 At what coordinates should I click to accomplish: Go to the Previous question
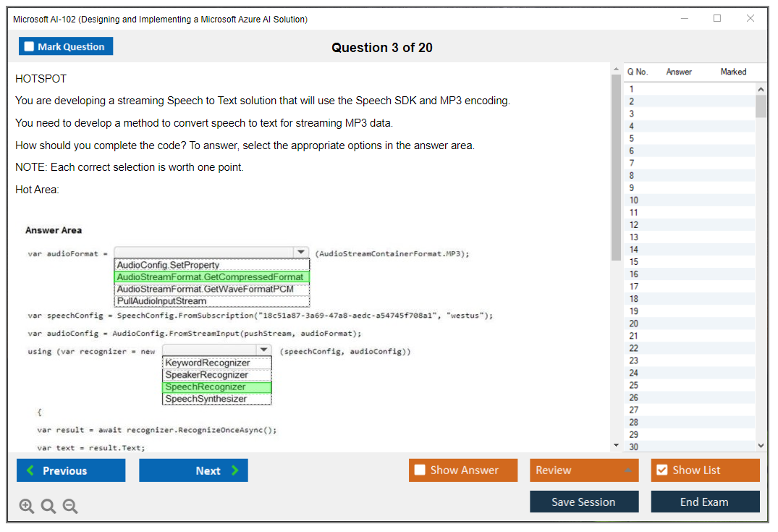[71, 470]
